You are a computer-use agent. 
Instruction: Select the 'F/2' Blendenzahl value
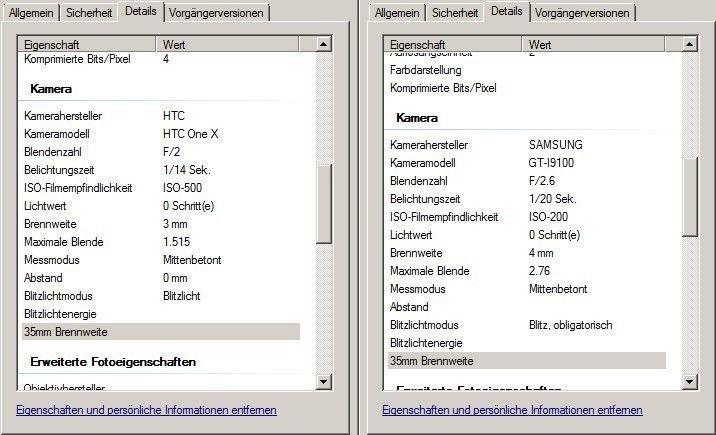point(171,152)
